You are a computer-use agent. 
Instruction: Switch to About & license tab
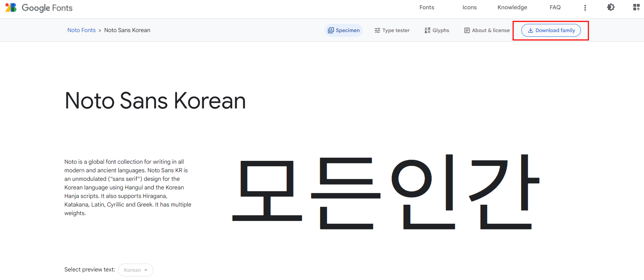pos(487,30)
